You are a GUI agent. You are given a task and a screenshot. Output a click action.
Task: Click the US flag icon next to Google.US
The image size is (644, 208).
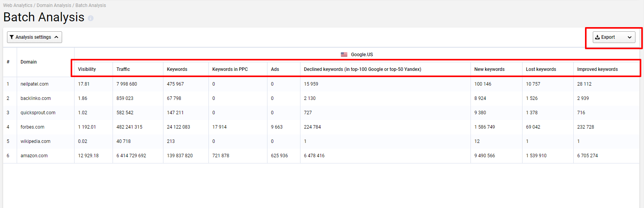click(344, 55)
